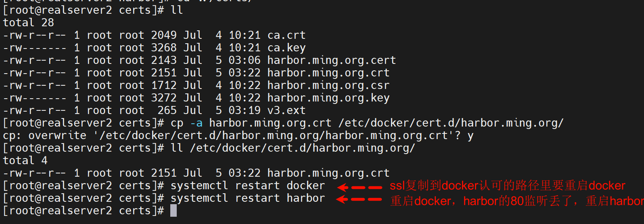The width and height of the screenshot is (644, 224).
Task: Click the "total 4" line
Action: [25, 161]
